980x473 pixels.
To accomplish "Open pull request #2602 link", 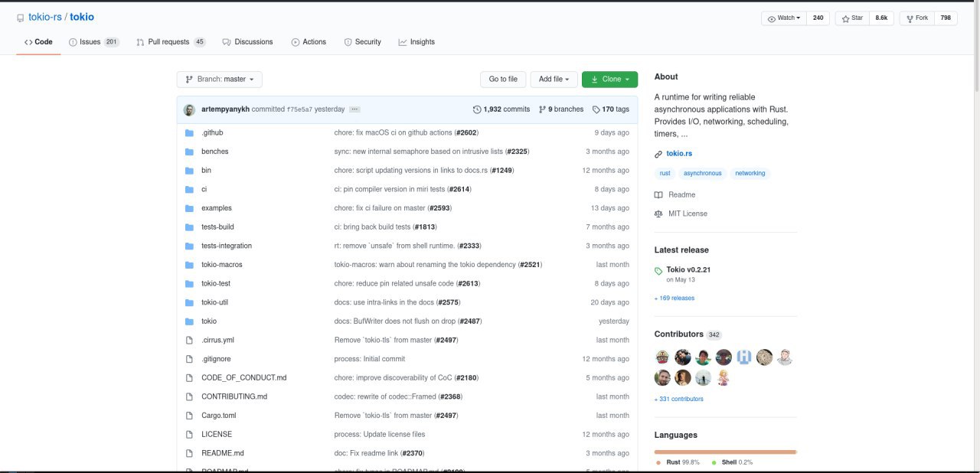I will coord(467,132).
